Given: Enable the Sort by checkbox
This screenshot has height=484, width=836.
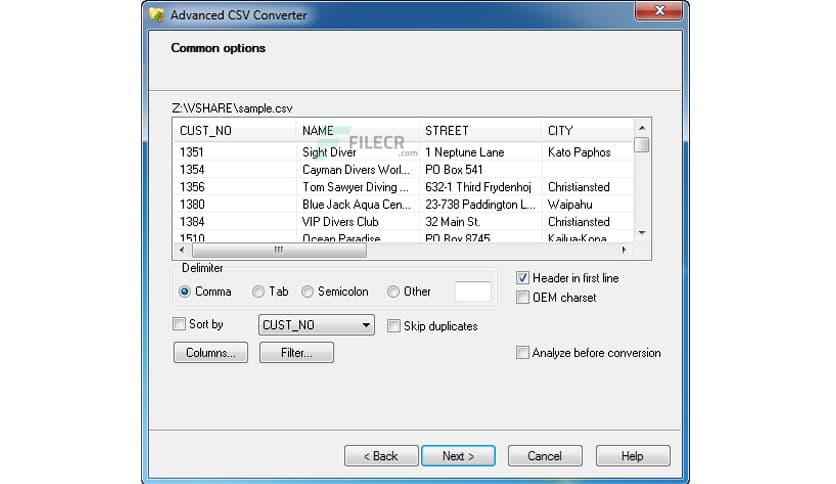Looking at the screenshot, I should (x=179, y=324).
